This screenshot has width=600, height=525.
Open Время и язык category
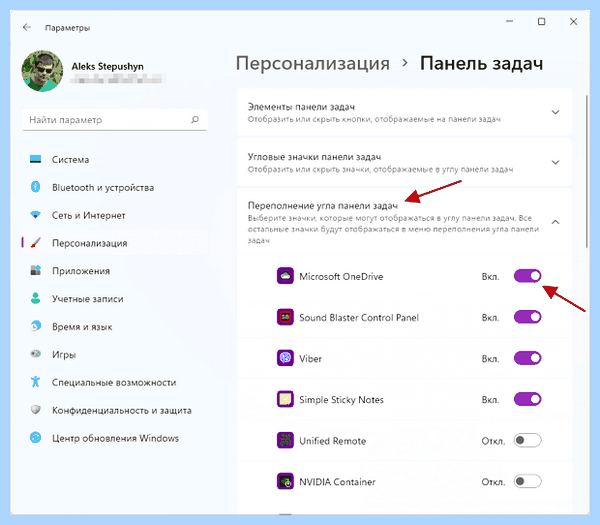pyautogui.click(x=115, y=326)
